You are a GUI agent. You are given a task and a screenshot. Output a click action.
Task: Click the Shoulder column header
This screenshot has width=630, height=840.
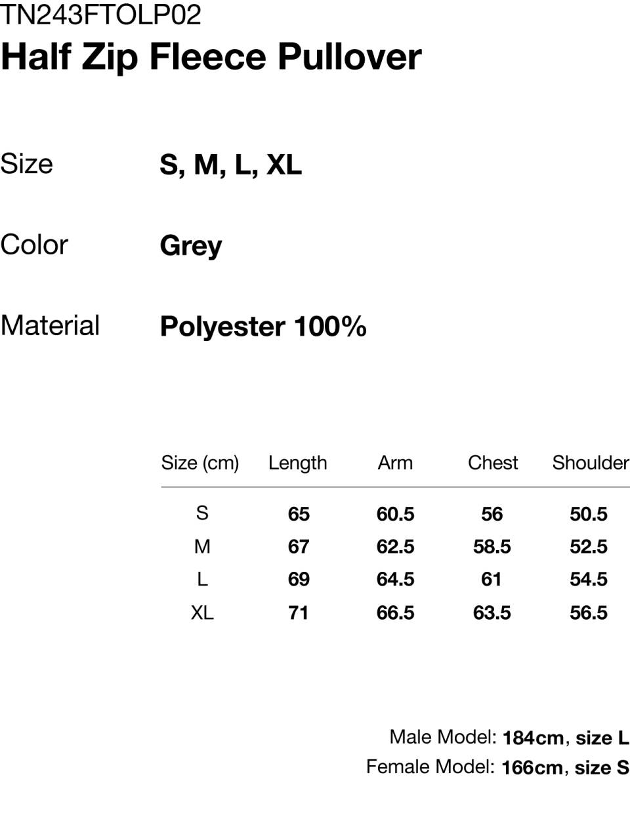point(591,463)
